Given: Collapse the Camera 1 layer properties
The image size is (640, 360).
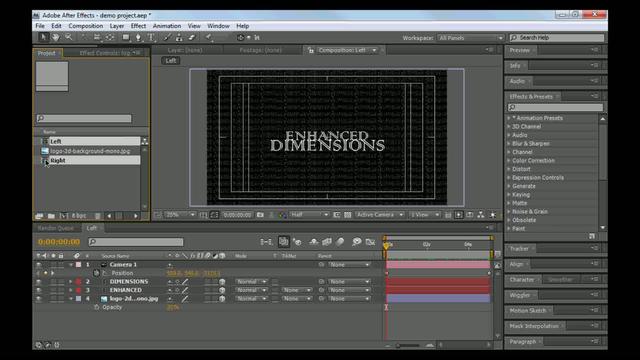Looking at the screenshot, I should pos(71,265).
